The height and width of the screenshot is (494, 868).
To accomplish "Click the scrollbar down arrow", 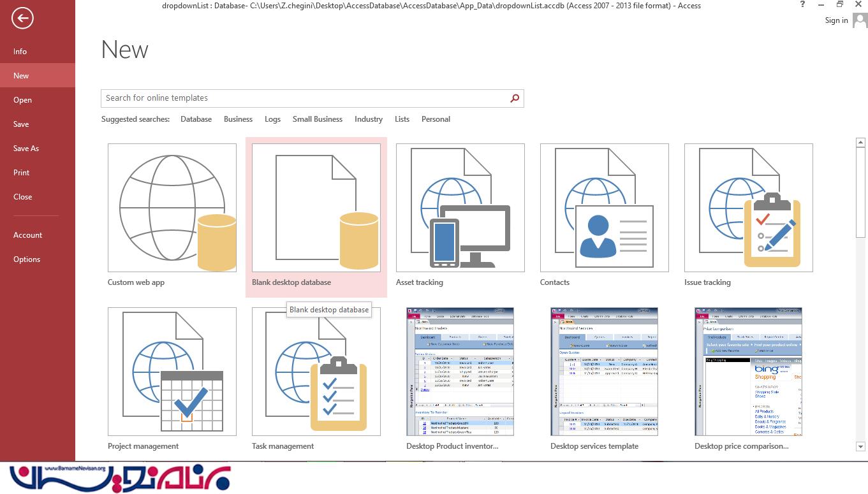I will click(860, 447).
